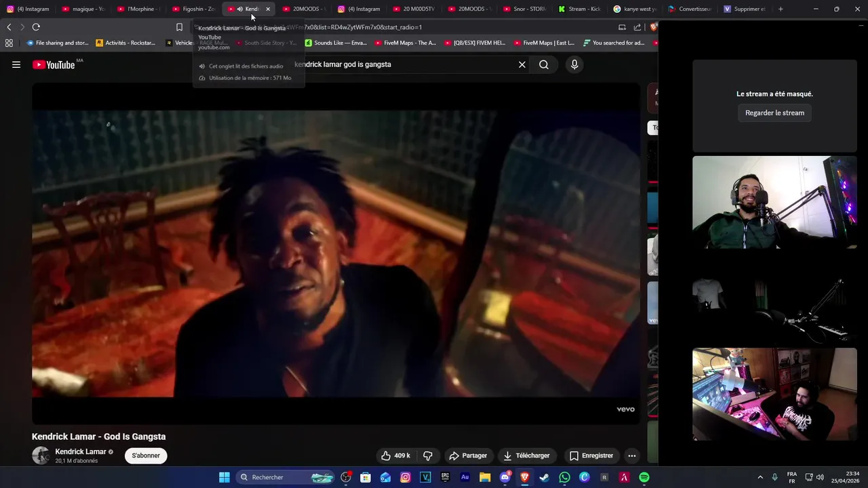Click the Brave shields icon in address bar
Image resolution: width=868 pixels, height=488 pixels.
pos(654,27)
